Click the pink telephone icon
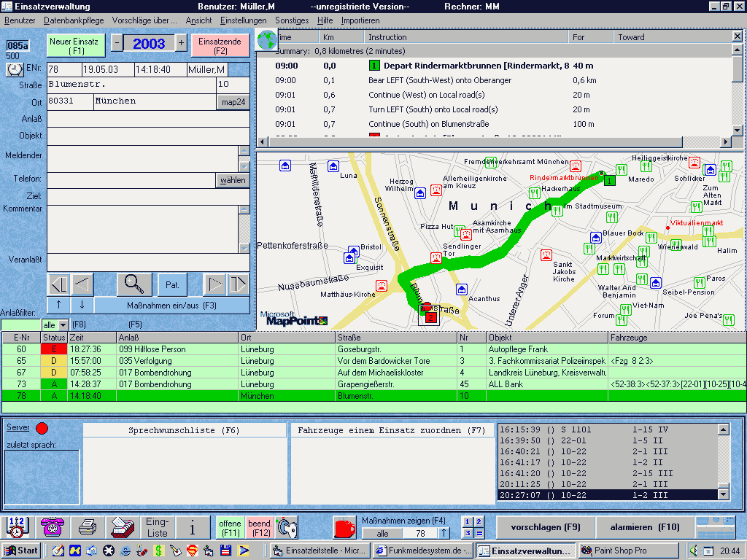 point(51,526)
